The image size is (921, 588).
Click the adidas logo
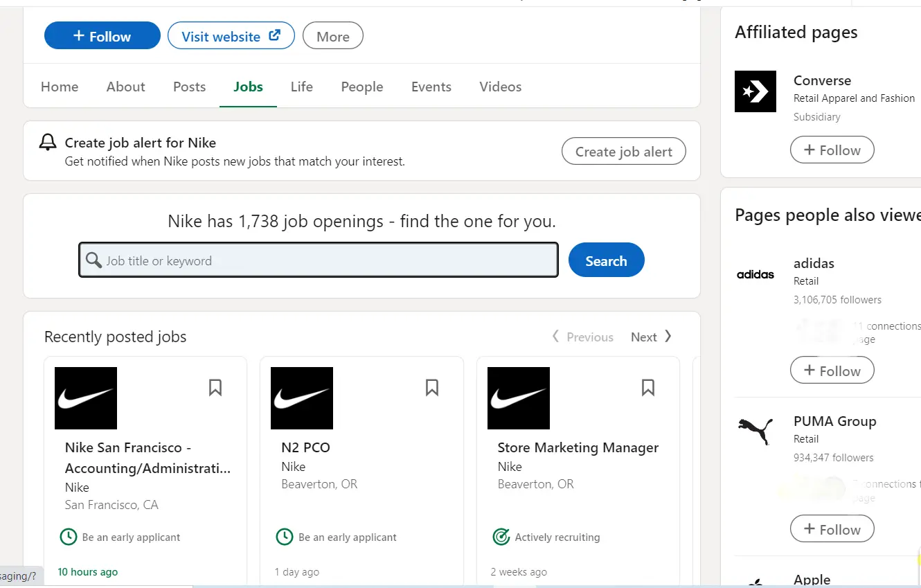(x=755, y=274)
